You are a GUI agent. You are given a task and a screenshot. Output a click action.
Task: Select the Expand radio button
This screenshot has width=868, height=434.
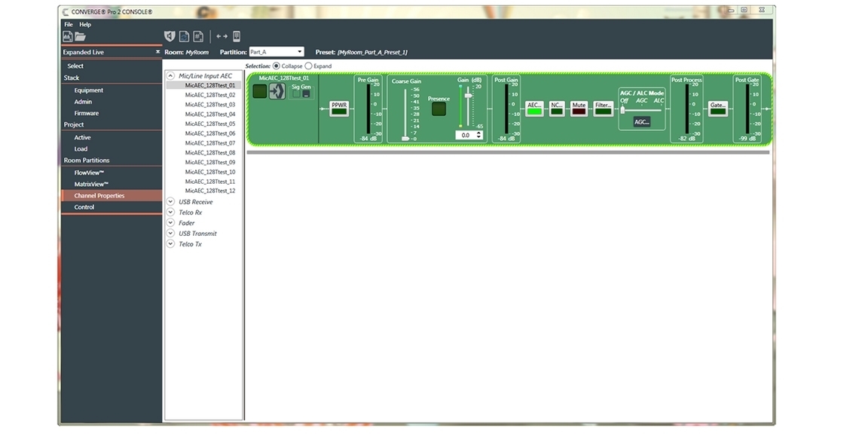click(308, 66)
